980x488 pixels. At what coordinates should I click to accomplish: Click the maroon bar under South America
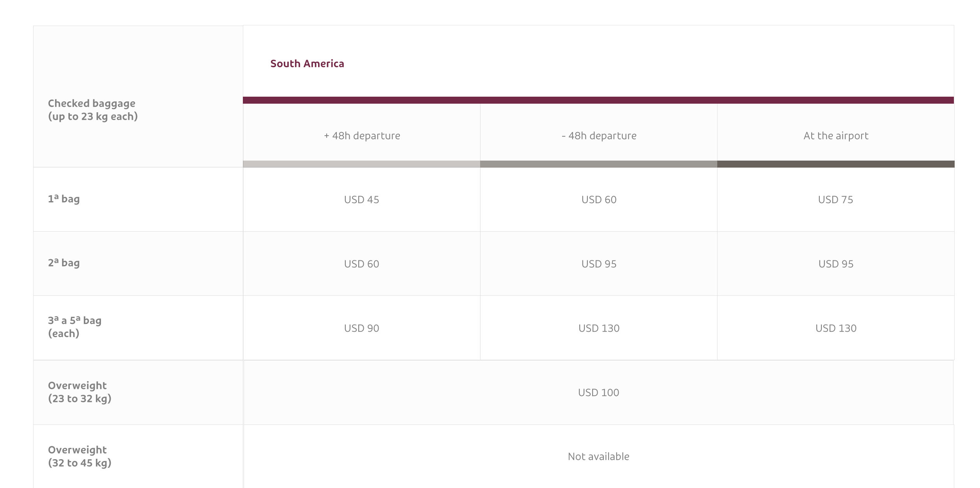click(x=598, y=100)
